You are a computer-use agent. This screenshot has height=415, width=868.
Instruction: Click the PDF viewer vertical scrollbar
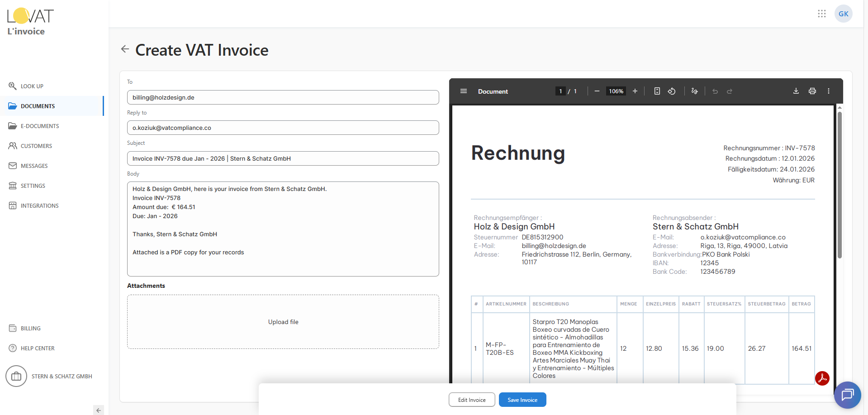(839, 186)
